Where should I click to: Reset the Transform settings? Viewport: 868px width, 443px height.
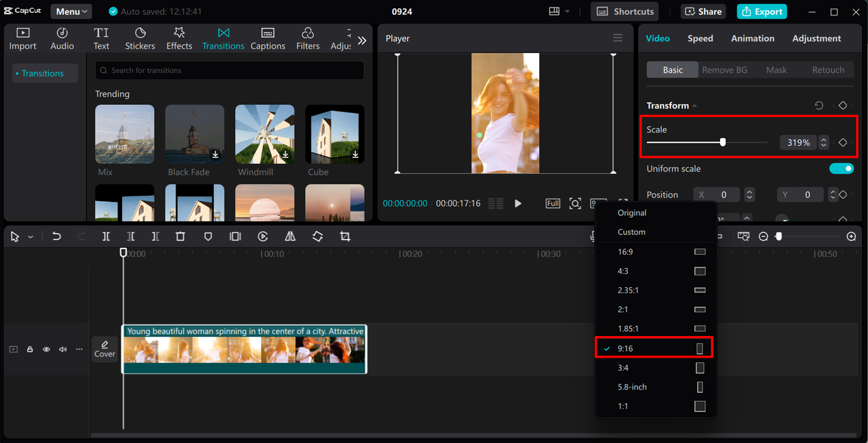coord(819,106)
